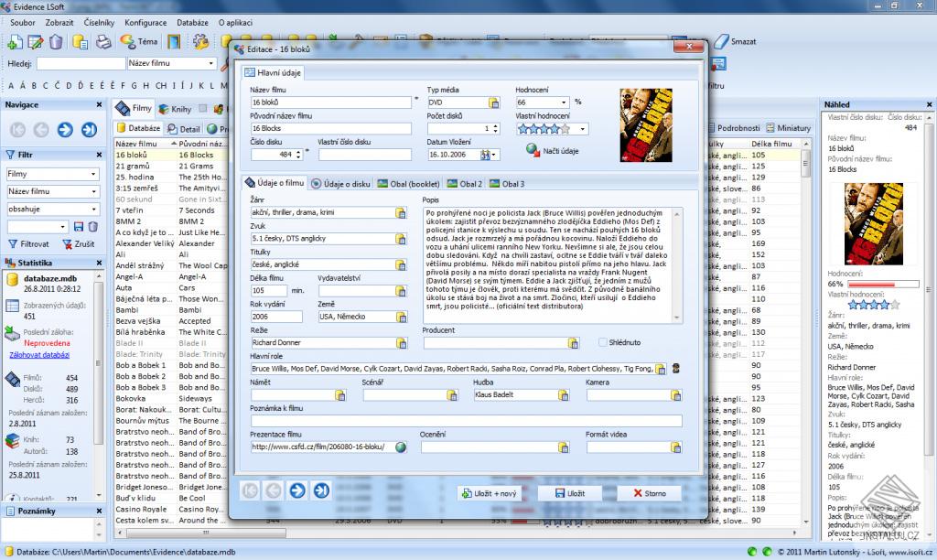Click the exit door toolbar icon
The width and height of the screenshot is (937, 560).
click(x=173, y=41)
